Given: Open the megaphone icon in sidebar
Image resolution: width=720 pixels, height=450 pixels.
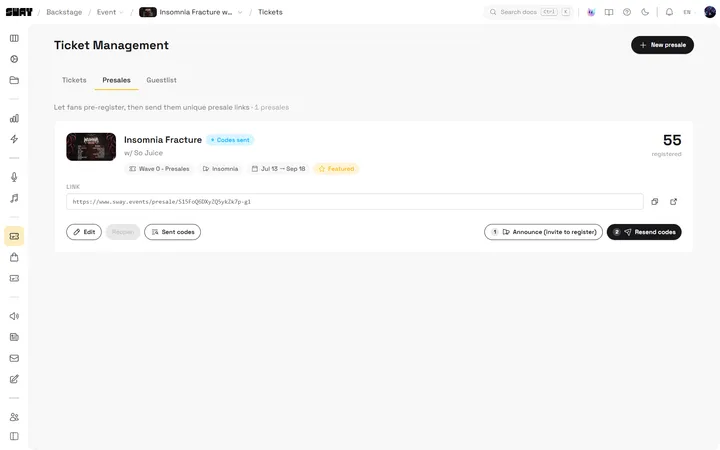Looking at the screenshot, I should click(14, 316).
